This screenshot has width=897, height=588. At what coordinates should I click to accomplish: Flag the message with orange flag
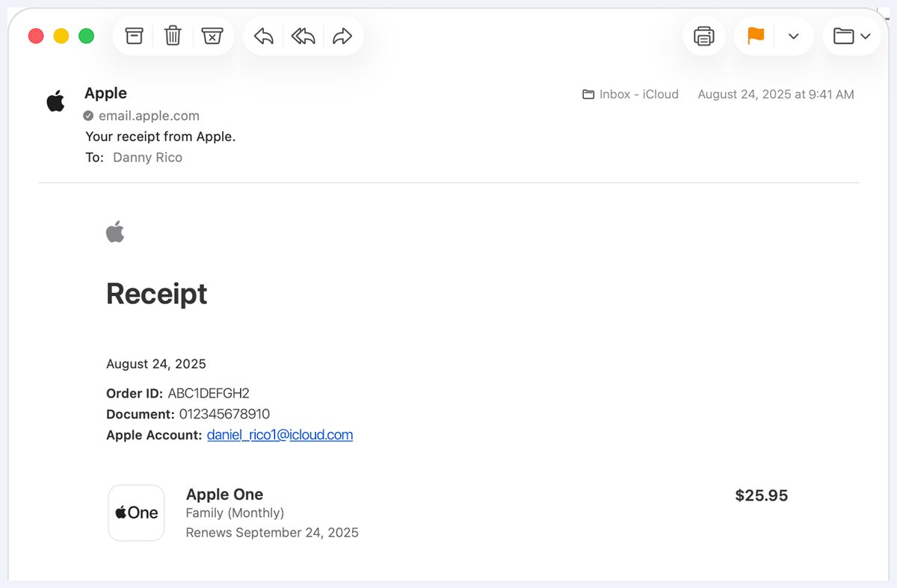[x=756, y=36]
